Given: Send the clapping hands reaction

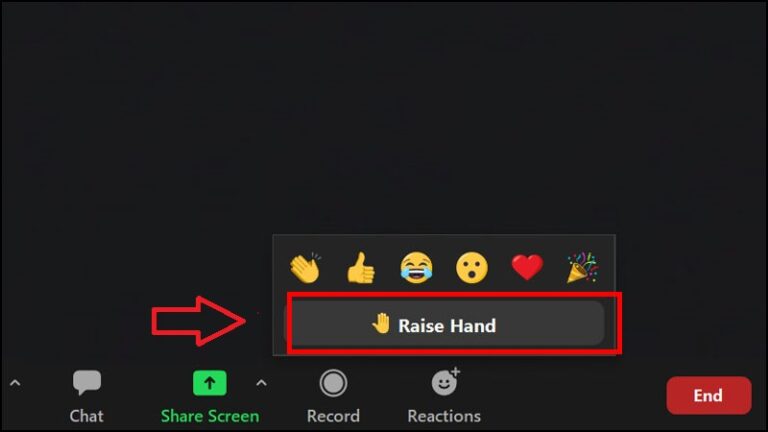Looking at the screenshot, I should [306, 267].
